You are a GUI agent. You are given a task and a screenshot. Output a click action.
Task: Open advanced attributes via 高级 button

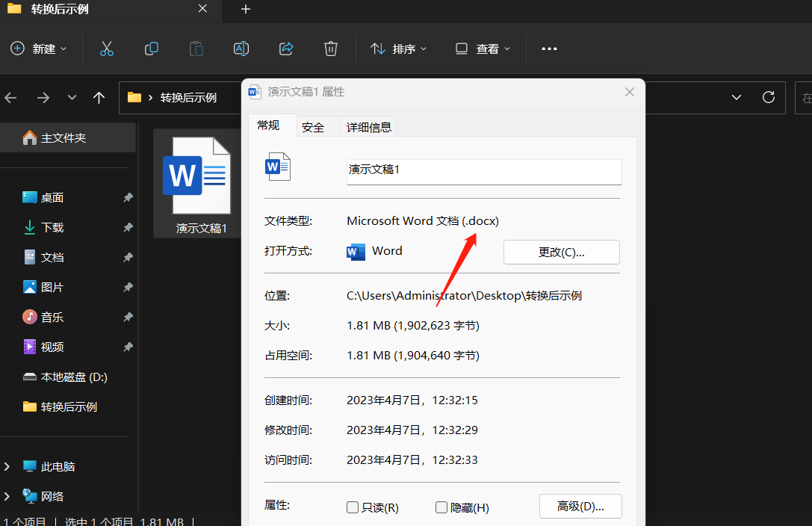coord(580,506)
